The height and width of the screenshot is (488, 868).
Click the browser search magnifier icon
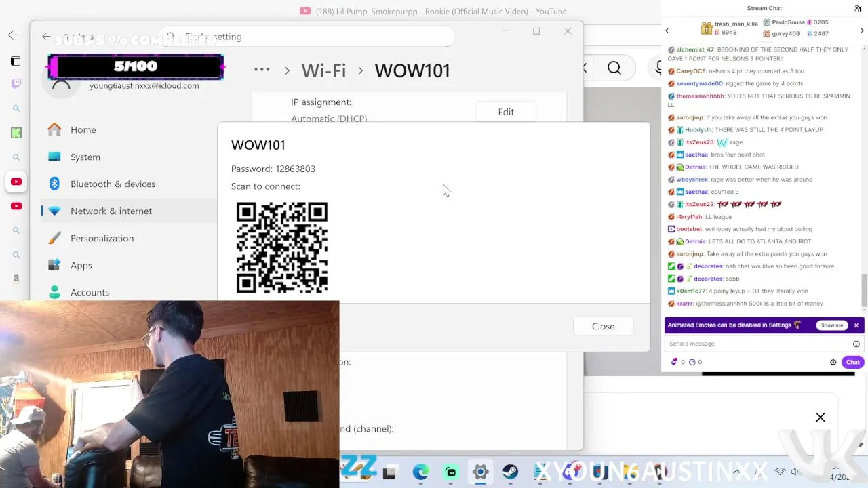point(614,68)
